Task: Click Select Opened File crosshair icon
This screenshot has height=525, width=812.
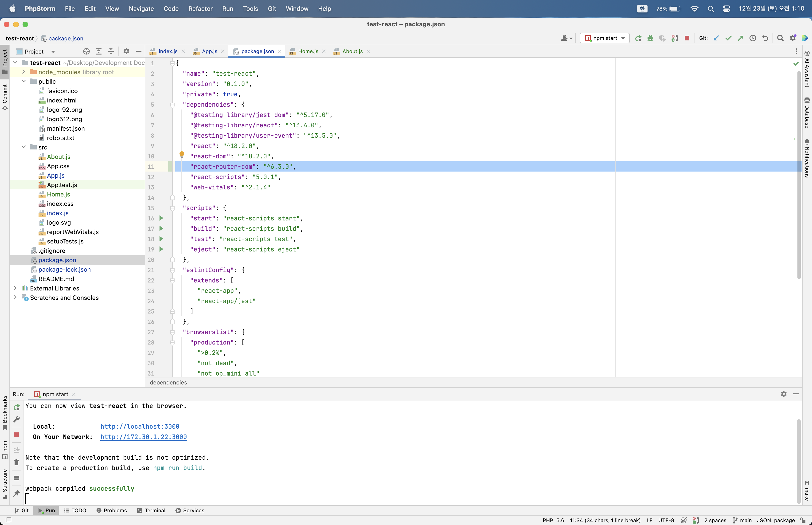Action: pyautogui.click(x=86, y=51)
